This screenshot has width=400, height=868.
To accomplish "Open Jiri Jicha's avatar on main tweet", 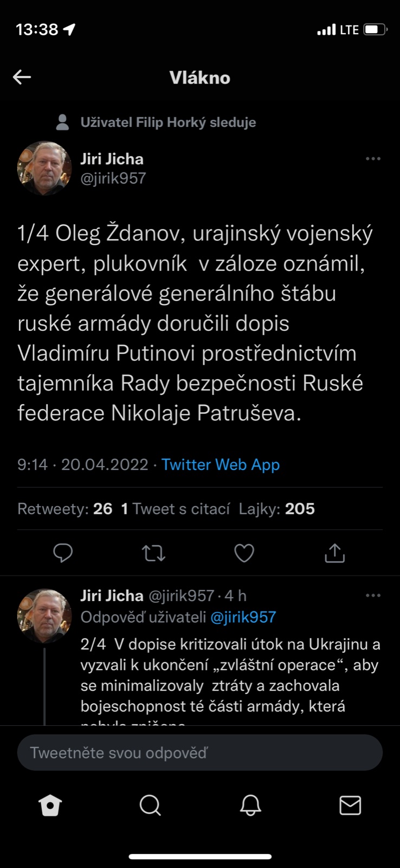I will (x=44, y=168).
